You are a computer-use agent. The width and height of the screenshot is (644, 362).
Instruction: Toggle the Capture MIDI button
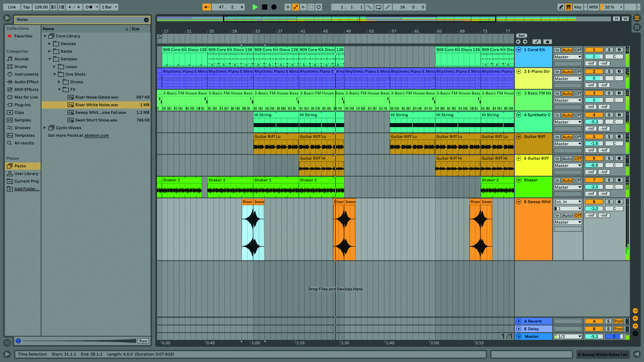pos(311,7)
